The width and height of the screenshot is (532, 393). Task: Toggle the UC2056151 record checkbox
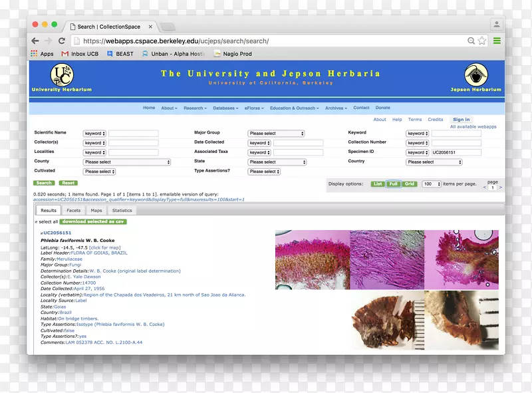42,233
